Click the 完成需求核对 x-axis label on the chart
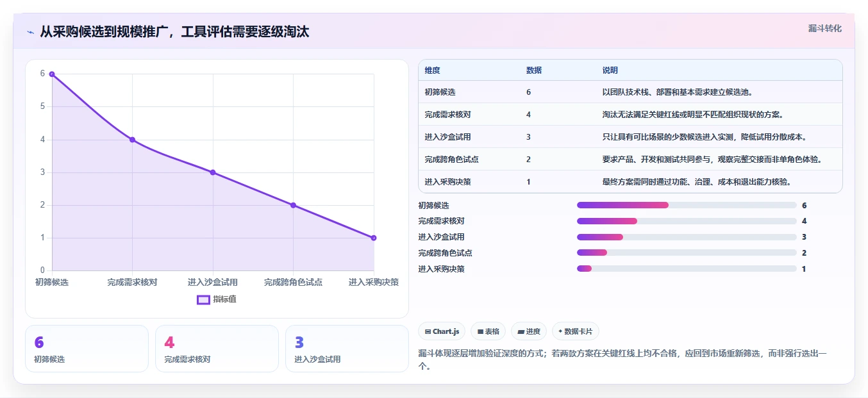 coord(132,282)
